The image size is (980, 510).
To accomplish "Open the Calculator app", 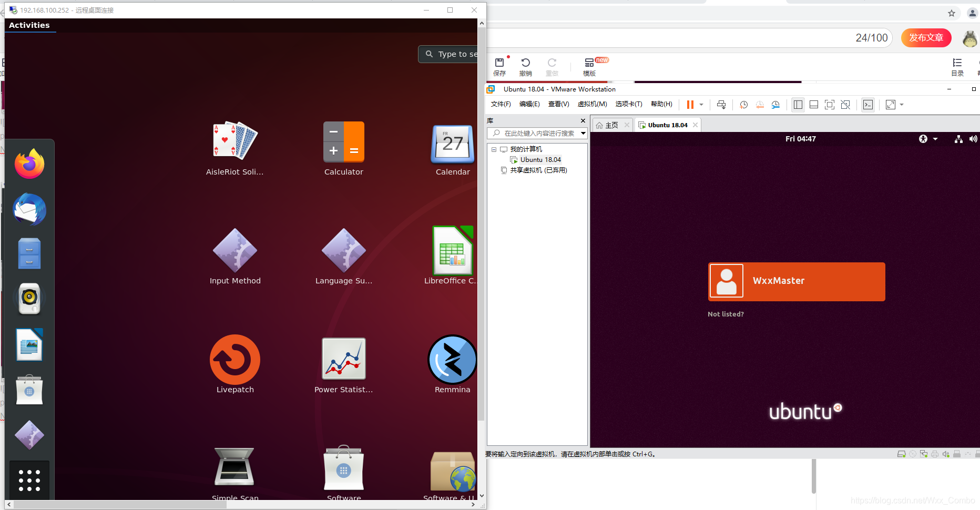I will point(344,149).
